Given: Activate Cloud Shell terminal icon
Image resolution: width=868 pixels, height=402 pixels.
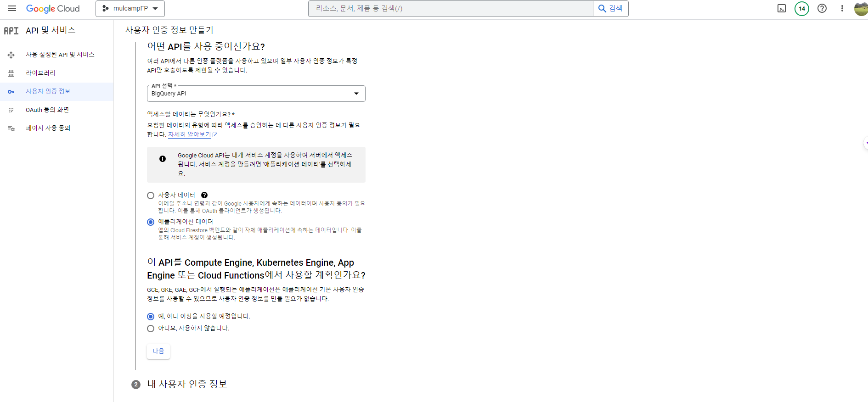Looking at the screenshot, I should [782, 8].
